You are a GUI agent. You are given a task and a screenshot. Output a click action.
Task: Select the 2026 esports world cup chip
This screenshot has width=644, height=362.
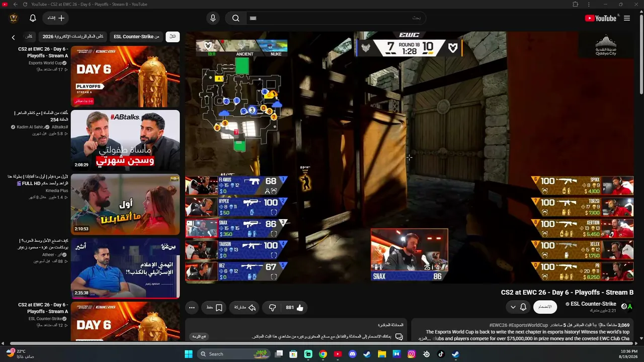coord(73,37)
